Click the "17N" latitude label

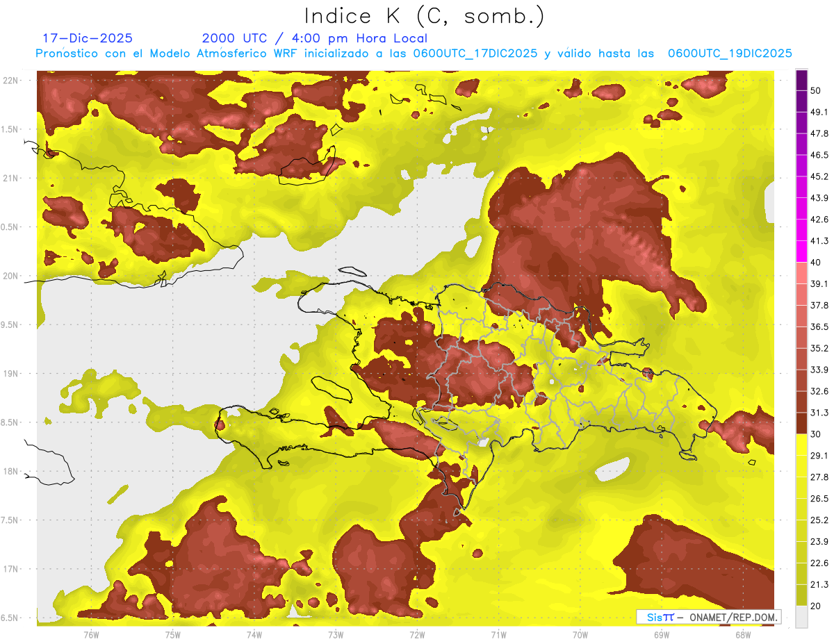11,569
